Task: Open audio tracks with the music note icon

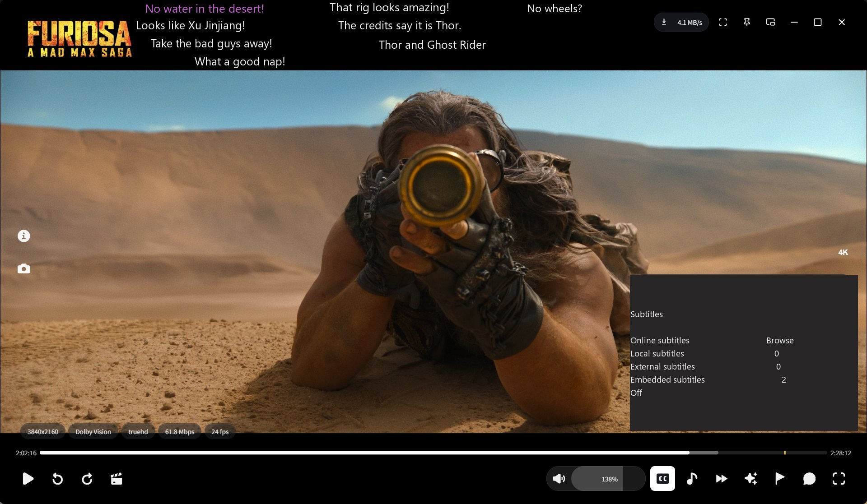Action: tap(692, 479)
